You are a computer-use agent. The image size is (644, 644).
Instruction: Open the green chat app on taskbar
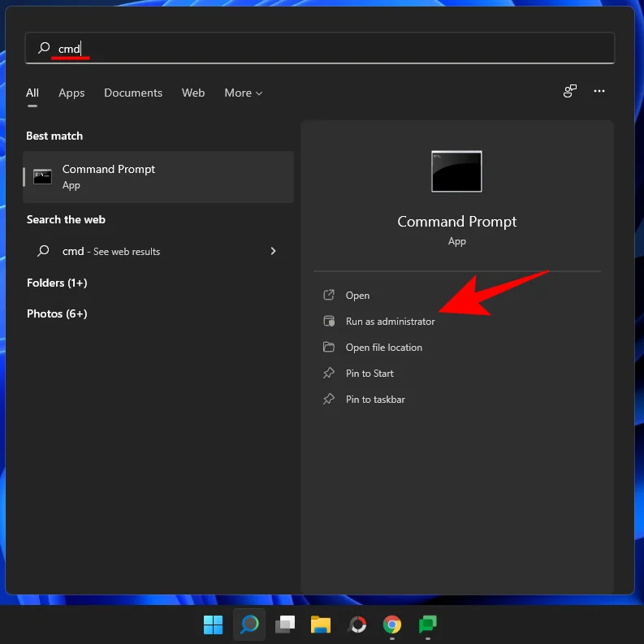(x=427, y=625)
